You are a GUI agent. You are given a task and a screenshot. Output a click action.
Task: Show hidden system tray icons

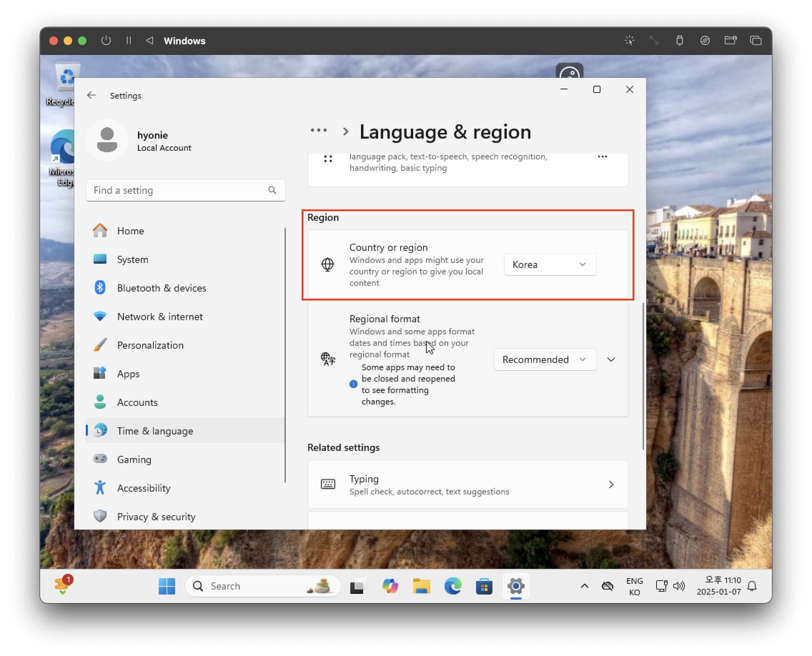click(x=584, y=586)
